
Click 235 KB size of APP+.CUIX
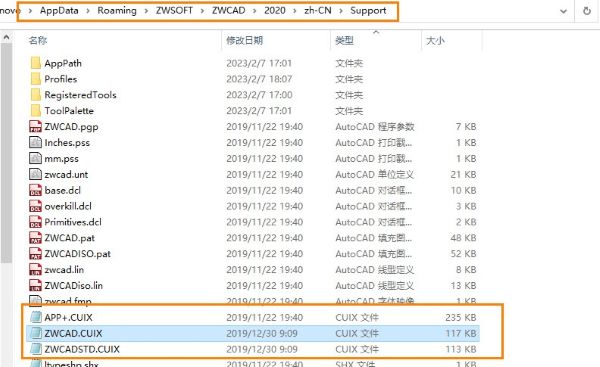tap(461, 317)
